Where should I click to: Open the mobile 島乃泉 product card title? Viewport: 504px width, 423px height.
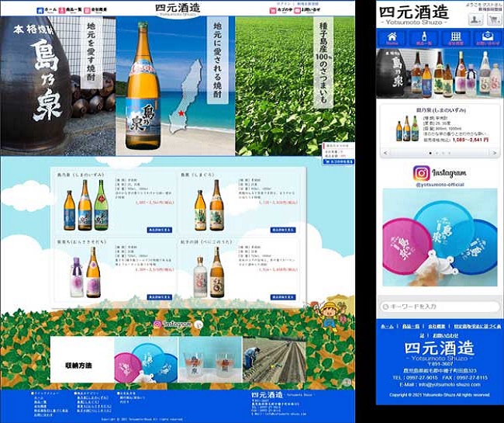coord(440,110)
